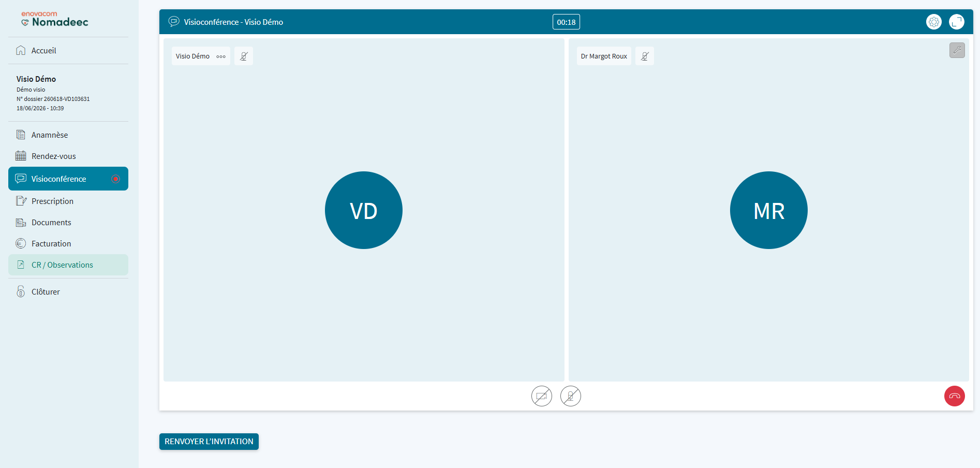The height and width of the screenshot is (468, 980).
Task: Open the Facturation section
Action: click(x=68, y=243)
